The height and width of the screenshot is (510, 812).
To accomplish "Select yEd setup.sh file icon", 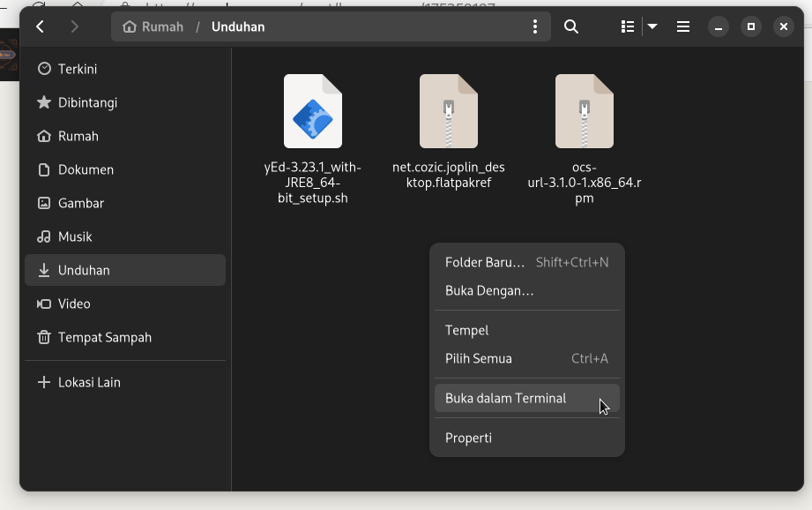I will click(x=312, y=112).
